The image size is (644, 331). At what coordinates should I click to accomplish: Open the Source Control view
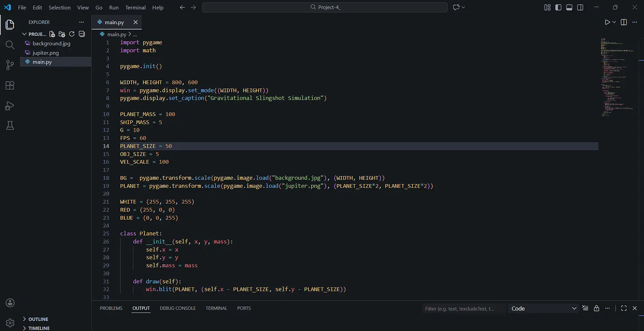[10, 65]
